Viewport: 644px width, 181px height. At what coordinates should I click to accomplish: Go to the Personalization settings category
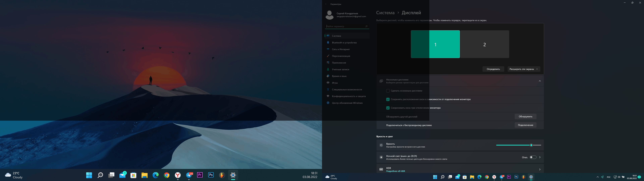coord(341,56)
